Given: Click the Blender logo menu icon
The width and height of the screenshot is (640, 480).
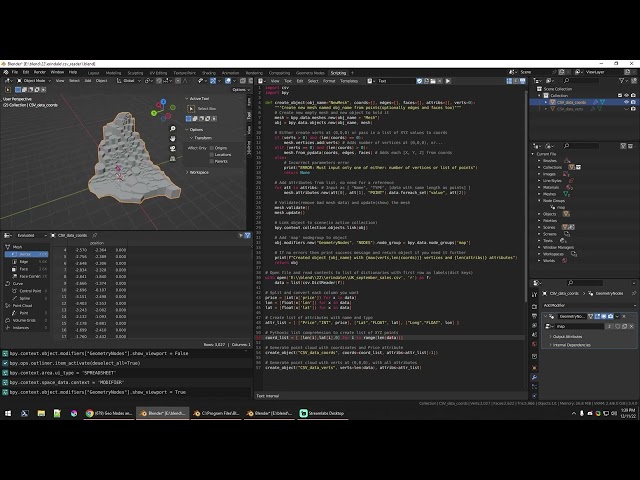Looking at the screenshot, I should 6,72.
